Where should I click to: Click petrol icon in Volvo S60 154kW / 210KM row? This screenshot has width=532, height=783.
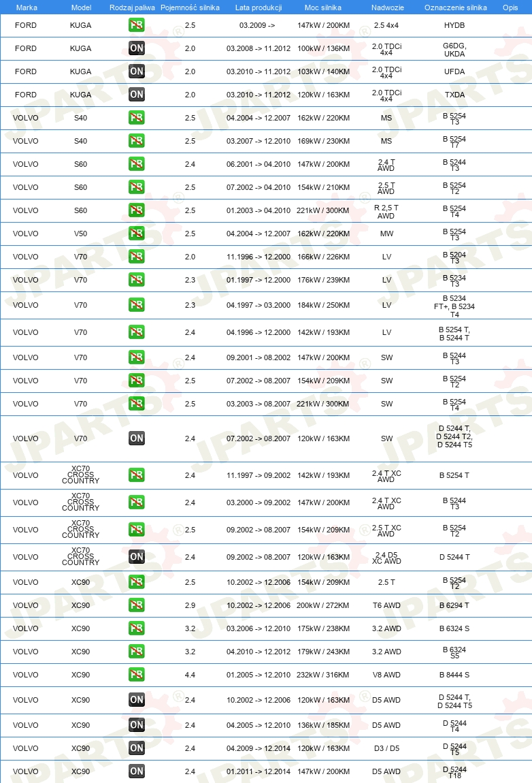[136, 187]
